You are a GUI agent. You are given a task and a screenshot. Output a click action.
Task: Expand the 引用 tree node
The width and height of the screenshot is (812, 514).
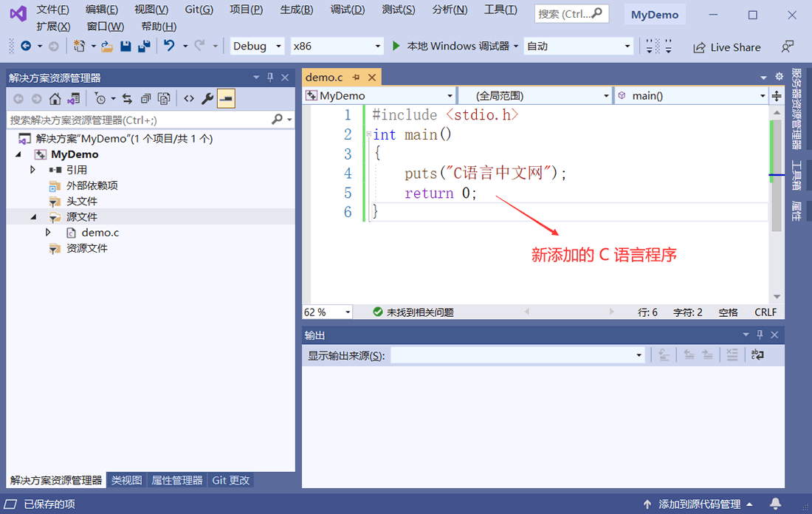[32, 170]
